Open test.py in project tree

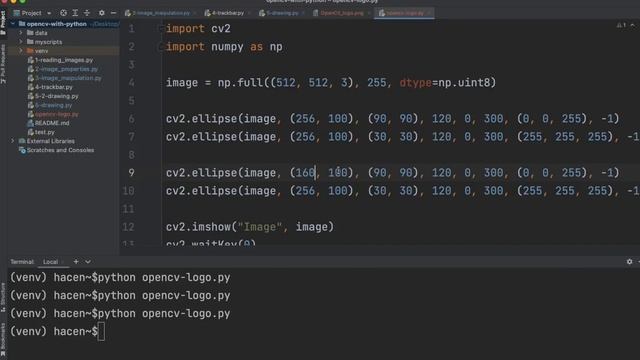[x=44, y=132]
